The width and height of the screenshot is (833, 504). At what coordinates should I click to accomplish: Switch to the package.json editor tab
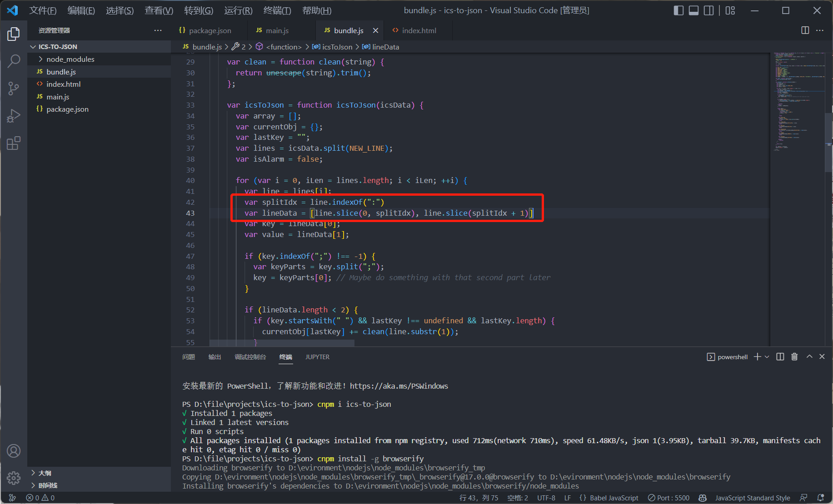(x=209, y=30)
